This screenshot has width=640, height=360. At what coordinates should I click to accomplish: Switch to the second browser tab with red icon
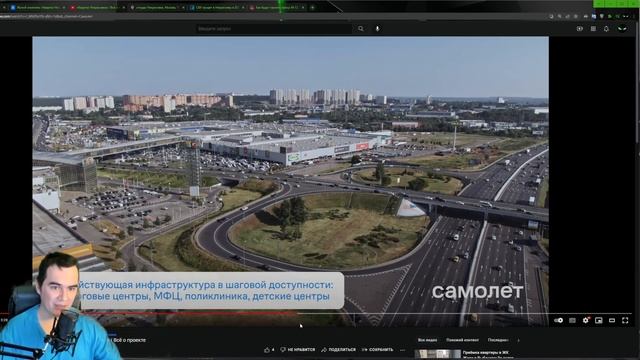tap(96, 7)
